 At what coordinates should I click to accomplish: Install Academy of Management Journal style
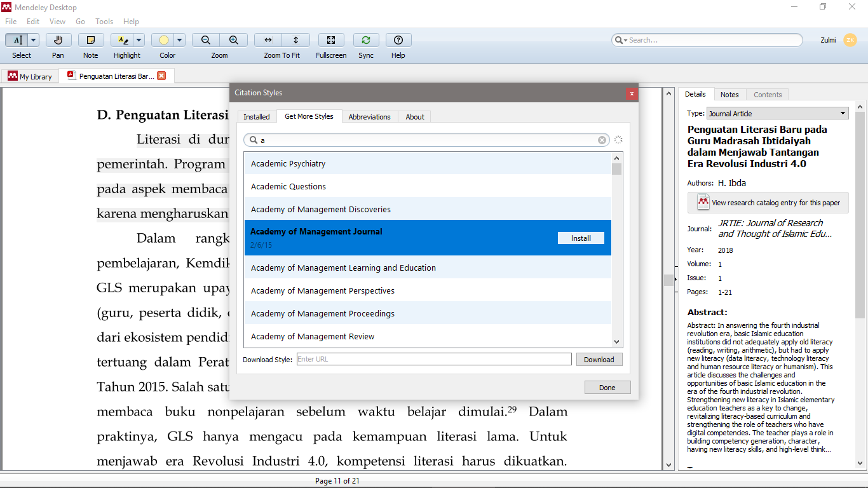click(x=581, y=238)
